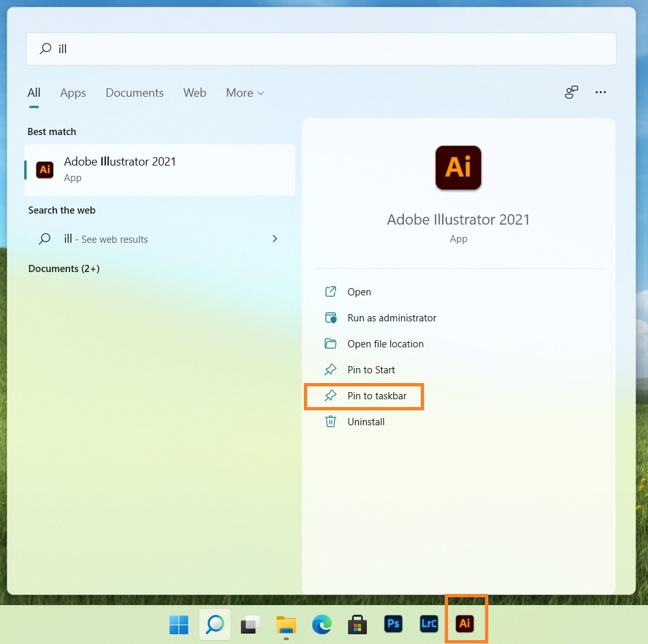648x644 pixels.
Task: Click the magnifier icon in the search box
Action: (x=45, y=49)
